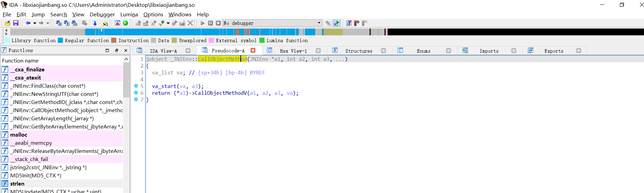
Task: Click the convert-to-code toolbar icon
Action: click(138, 23)
